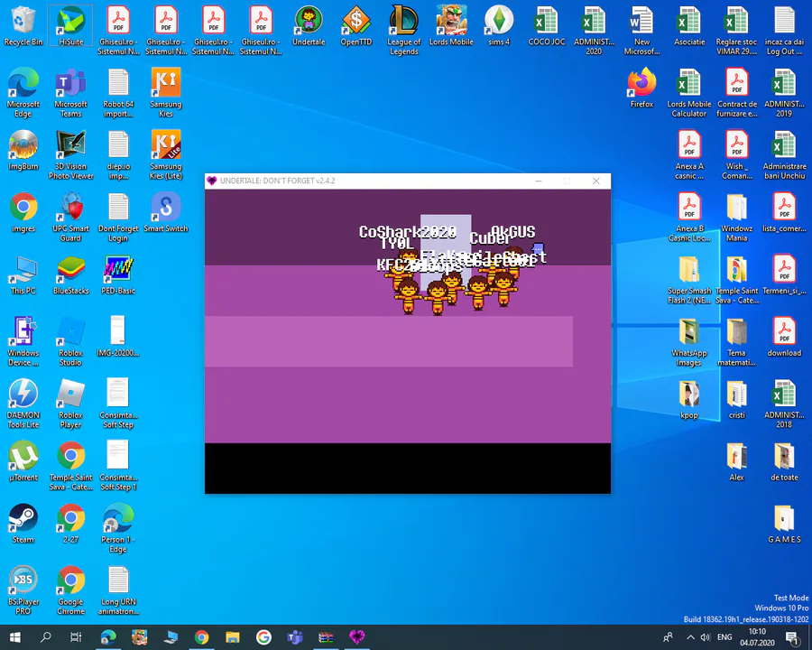Select the Undertale desktop shortcut
Image resolution: width=812 pixels, height=650 pixels.
click(309, 26)
